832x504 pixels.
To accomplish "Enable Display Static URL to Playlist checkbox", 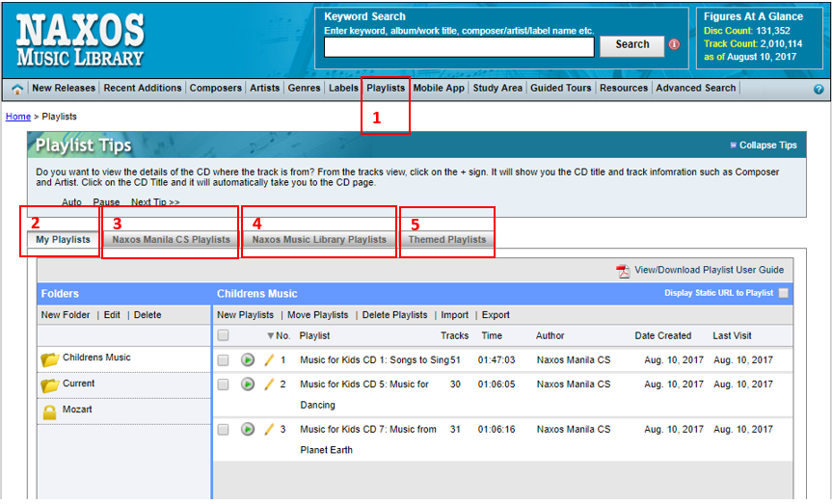I will pyautogui.click(x=783, y=293).
